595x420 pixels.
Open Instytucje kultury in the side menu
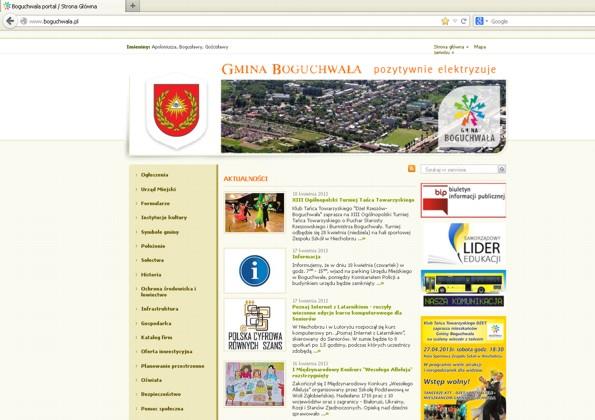tap(164, 217)
